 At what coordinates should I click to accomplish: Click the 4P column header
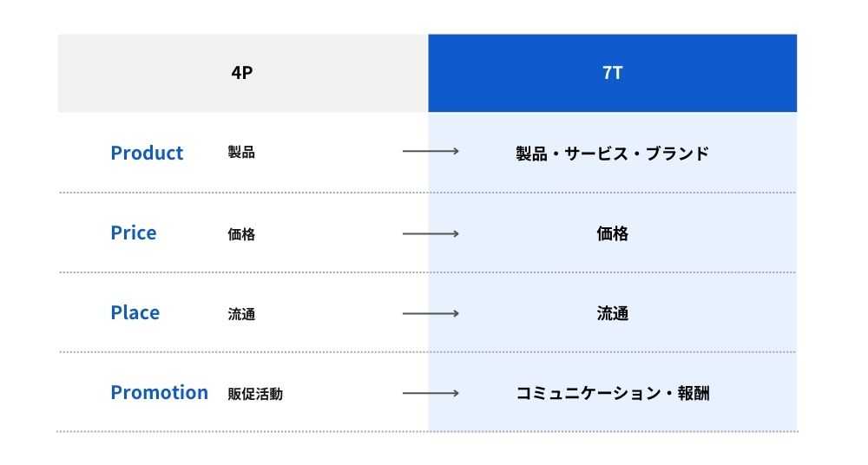[242, 73]
